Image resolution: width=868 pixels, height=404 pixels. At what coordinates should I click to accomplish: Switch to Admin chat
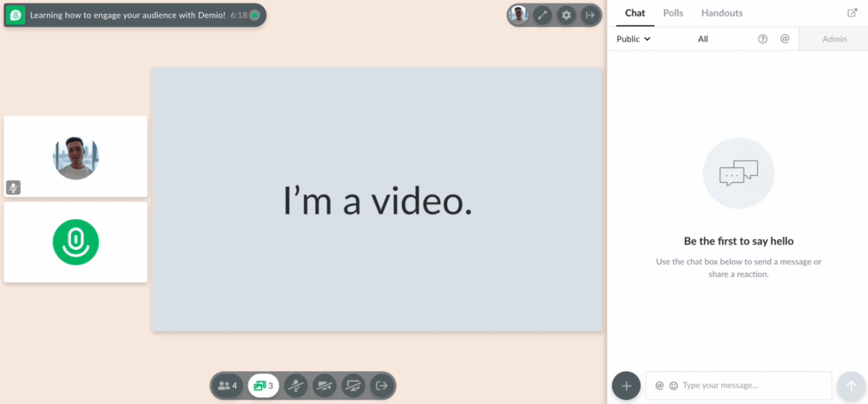(x=833, y=39)
